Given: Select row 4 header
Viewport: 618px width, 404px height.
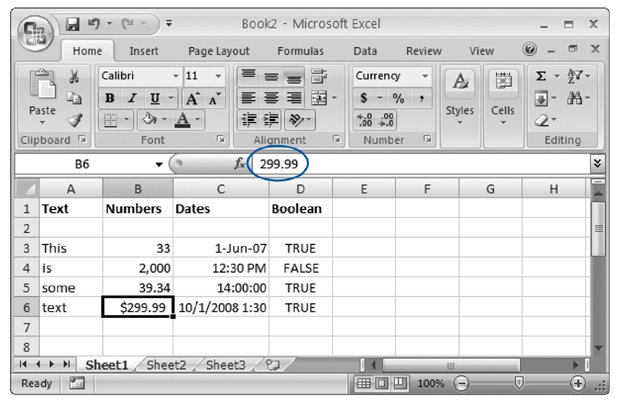Looking at the screenshot, I should coord(27,268).
